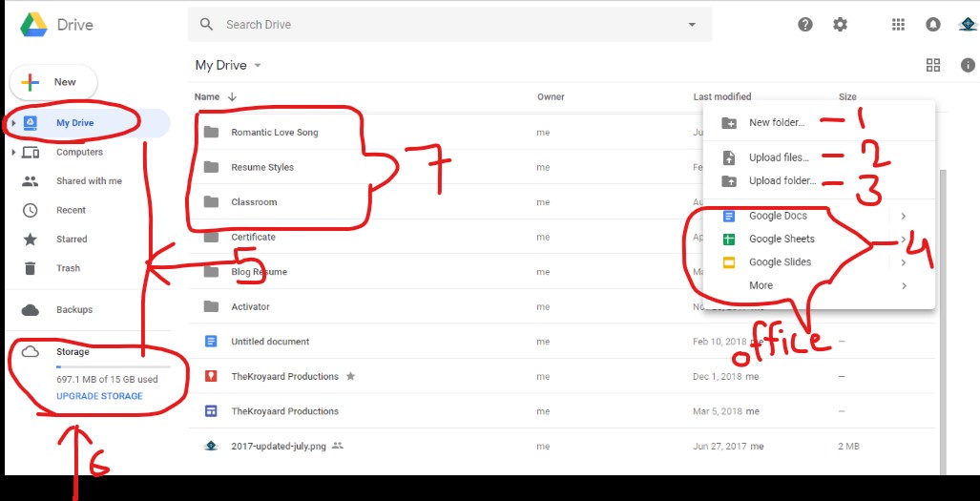Open the My Drive title dropdown
980x501 pixels.
(258, 66)
